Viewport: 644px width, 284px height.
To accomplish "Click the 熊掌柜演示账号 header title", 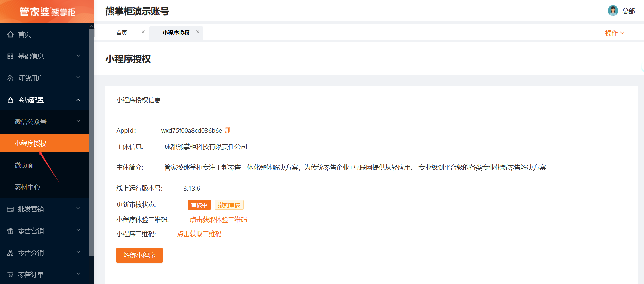I will [137, 11].
